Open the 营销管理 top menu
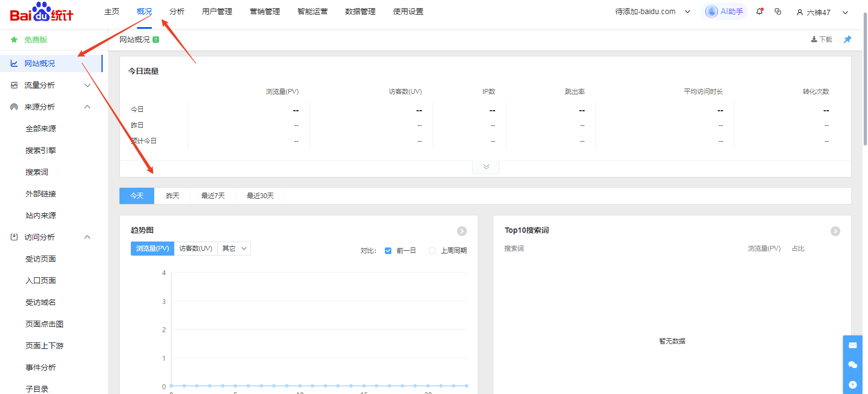 tap(265, 11)
